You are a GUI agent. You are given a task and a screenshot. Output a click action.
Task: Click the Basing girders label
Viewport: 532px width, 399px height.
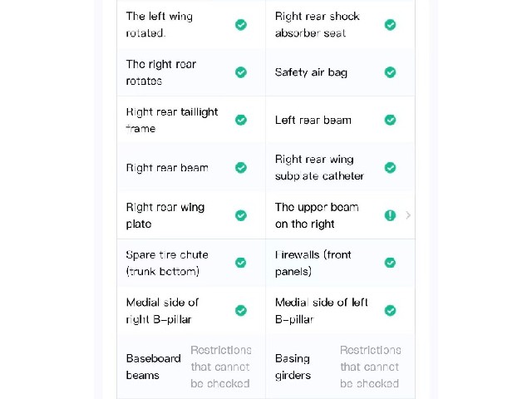pyautogui.click(x=293, y=367)
